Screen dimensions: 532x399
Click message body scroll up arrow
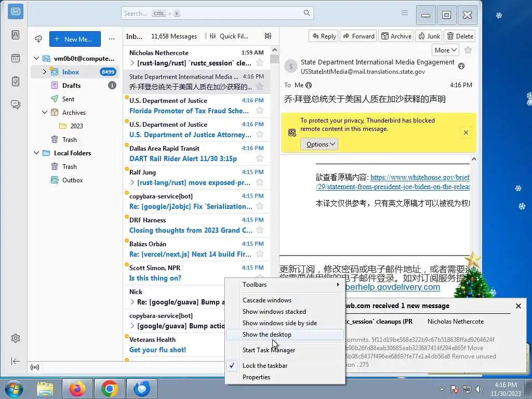[x=474, y=159]
